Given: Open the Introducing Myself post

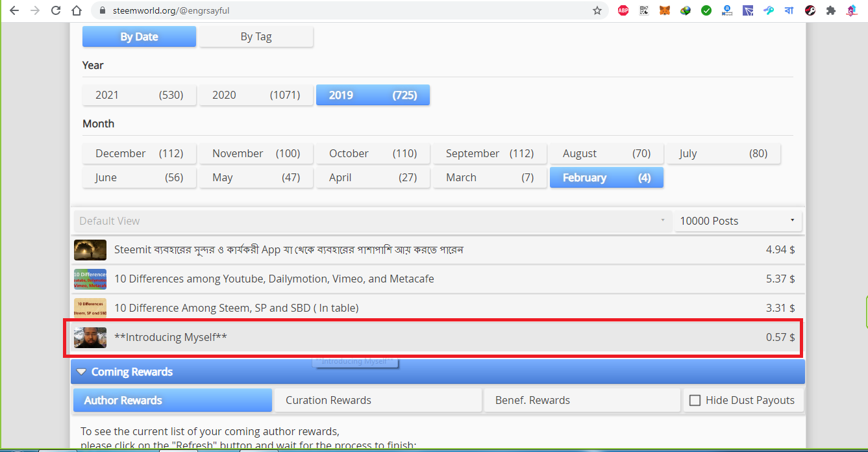Looking at the screenshot, I should click(438, 337).
